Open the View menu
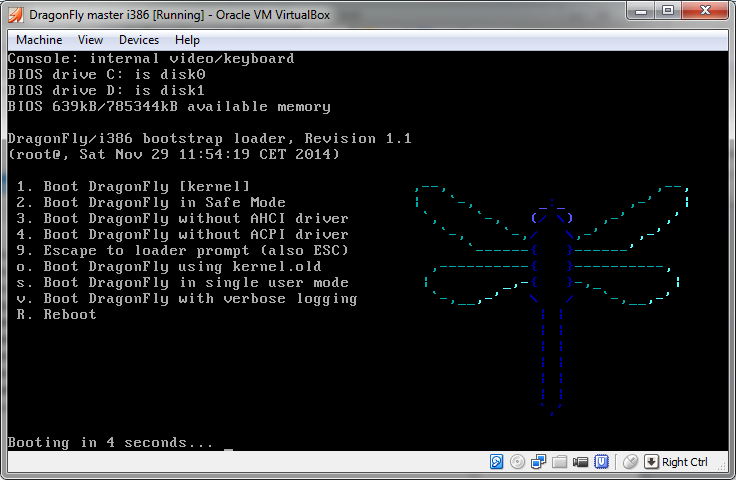This screenshot has width=736, height=480. [90, 40]
